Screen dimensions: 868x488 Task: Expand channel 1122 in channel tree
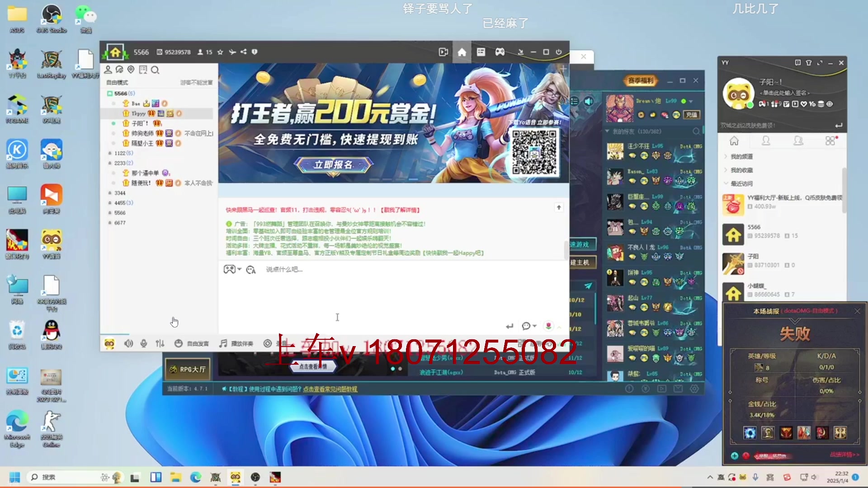110,153
